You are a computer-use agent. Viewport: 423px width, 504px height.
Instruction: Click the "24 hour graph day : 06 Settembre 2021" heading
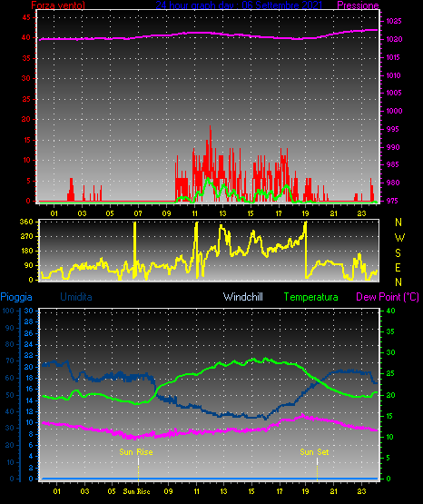coord(239,5)
